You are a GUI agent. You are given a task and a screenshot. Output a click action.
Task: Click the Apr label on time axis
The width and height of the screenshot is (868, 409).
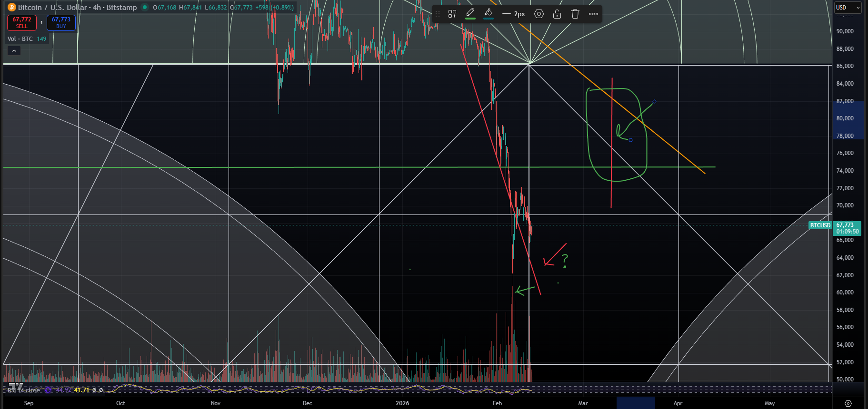tap(678, 403)
